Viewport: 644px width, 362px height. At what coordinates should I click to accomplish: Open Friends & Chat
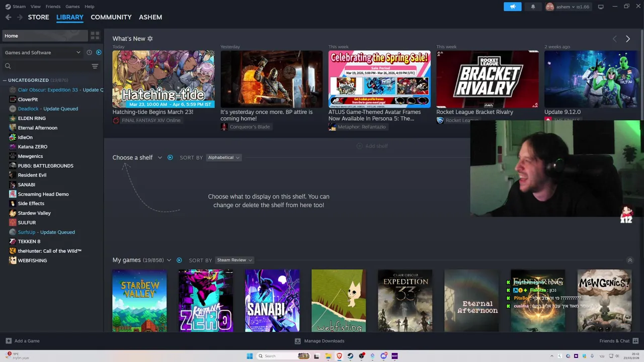point(618,341)
